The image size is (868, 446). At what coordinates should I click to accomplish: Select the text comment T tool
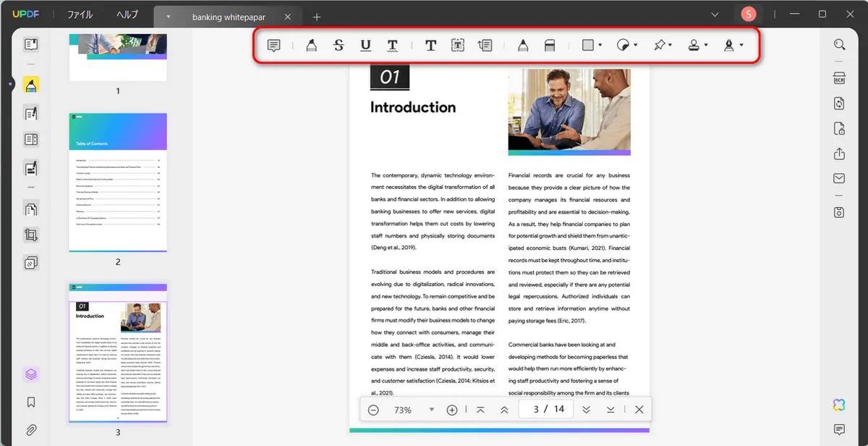pyautogui.click(x=430, y=46)
